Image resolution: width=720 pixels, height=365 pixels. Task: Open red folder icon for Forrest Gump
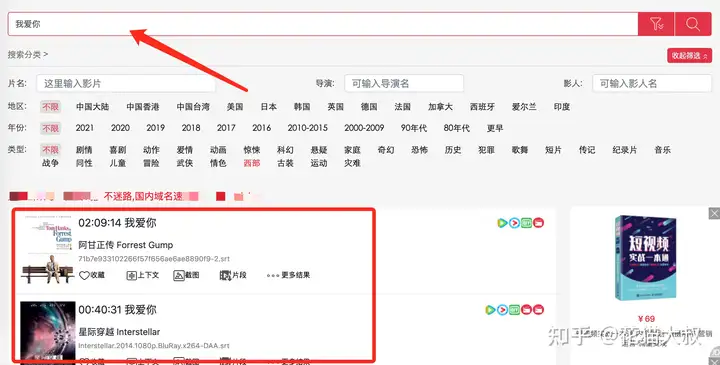[x=538, y=223]
